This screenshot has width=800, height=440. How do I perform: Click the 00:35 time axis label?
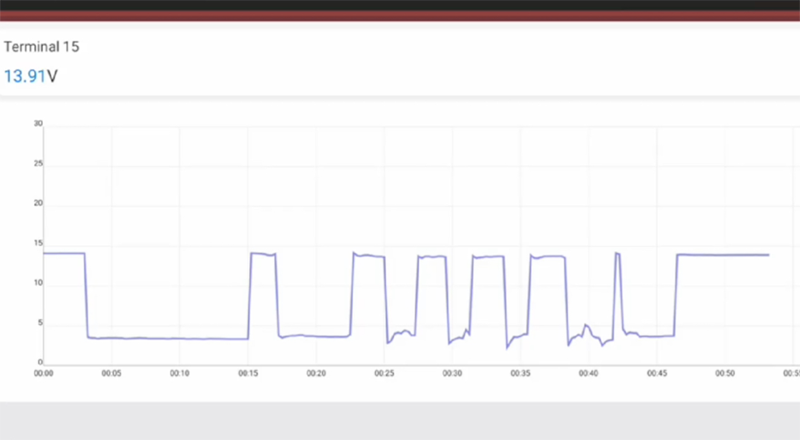[520, 373]
